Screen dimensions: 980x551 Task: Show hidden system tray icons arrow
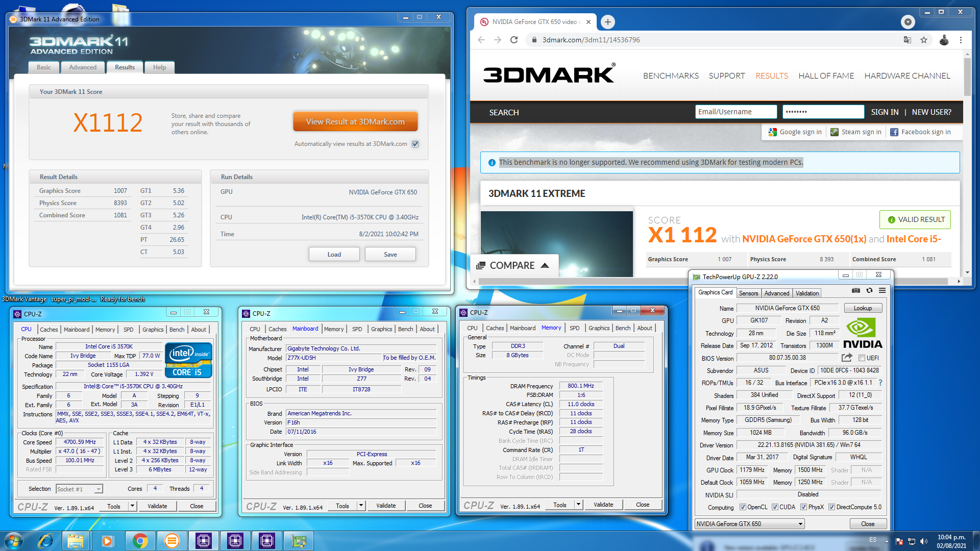point(887,541)
